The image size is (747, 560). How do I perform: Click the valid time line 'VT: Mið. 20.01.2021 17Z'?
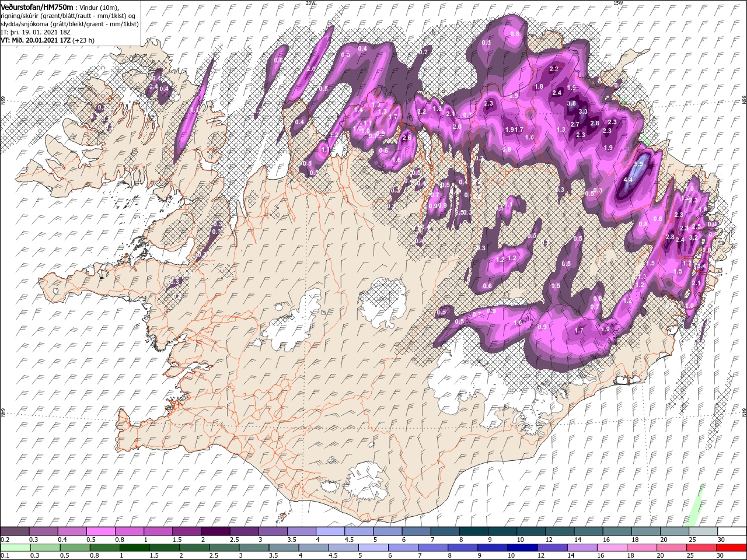point(36,40)
